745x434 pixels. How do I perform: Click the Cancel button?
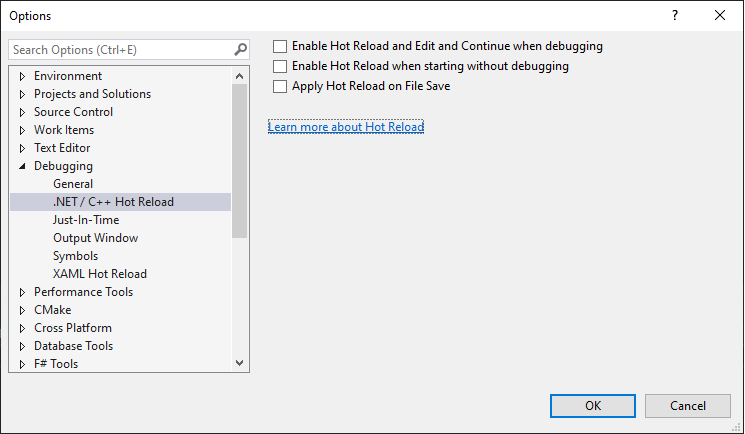pos(688,405)
